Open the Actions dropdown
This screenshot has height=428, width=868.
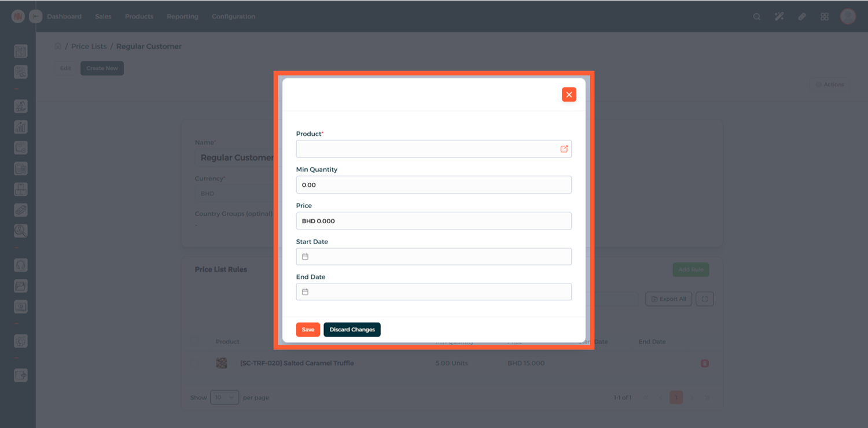(x=830, y=84)
